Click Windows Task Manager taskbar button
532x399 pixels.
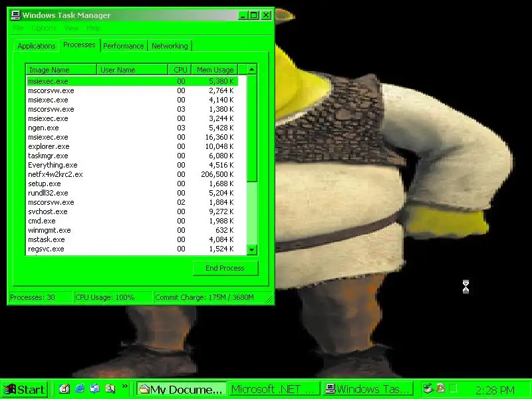368,389
